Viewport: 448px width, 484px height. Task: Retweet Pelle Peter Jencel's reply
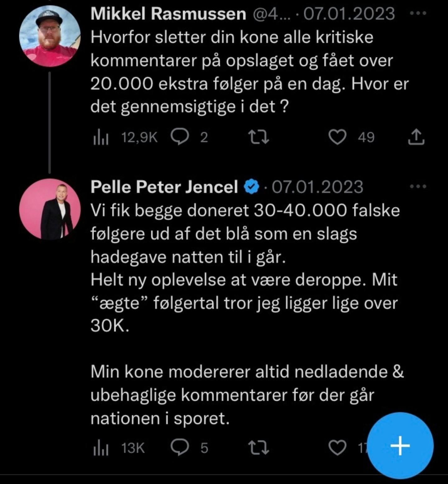pos(259,448)
